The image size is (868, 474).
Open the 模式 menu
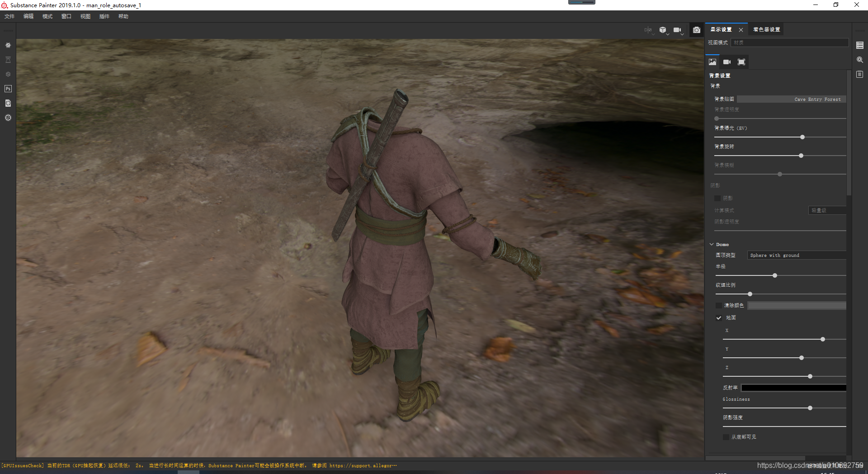[x=47, y=16]
